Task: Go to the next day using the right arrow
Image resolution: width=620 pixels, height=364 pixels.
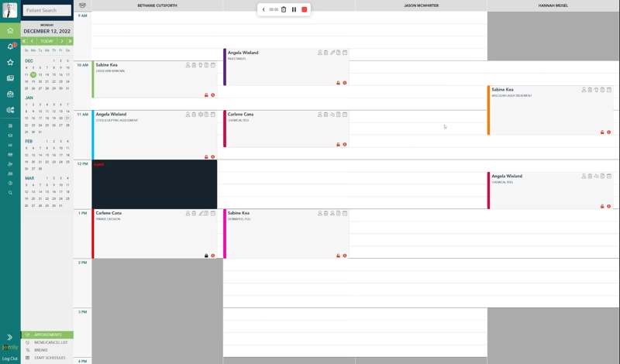Action: pyautogui.click(x=62, y=41)
